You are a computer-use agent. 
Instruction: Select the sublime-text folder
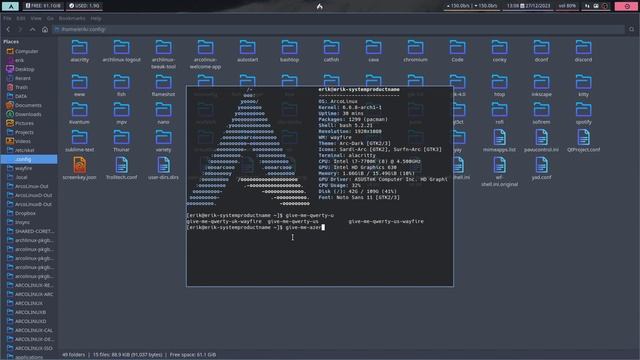point(80,141)
